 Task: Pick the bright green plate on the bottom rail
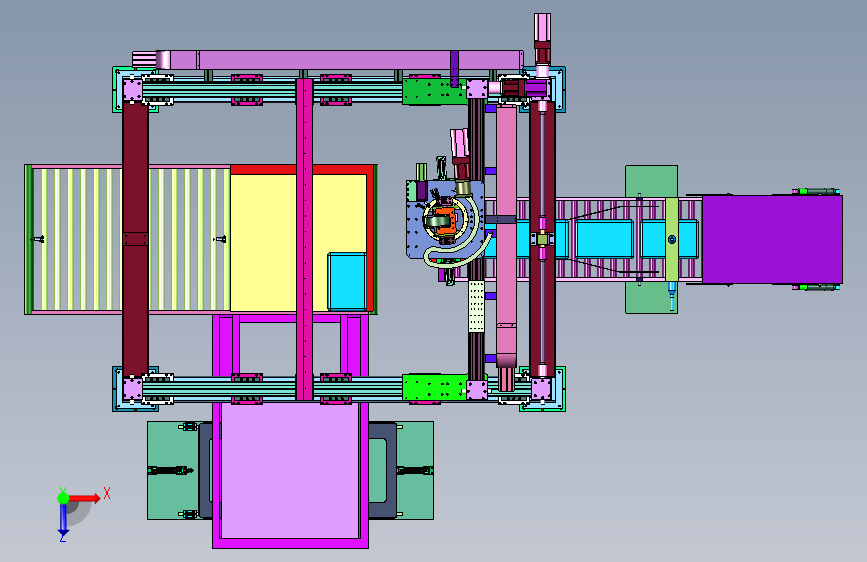coord(435,387)
